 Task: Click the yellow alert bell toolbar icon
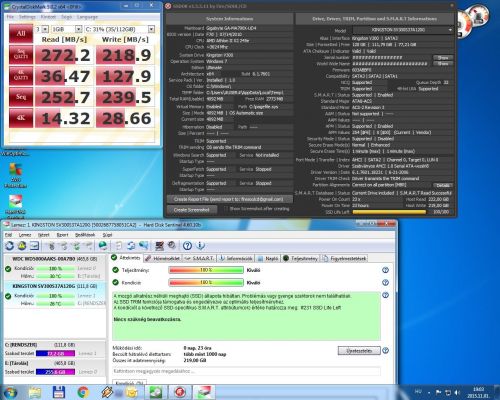click(x=22, y=246)
